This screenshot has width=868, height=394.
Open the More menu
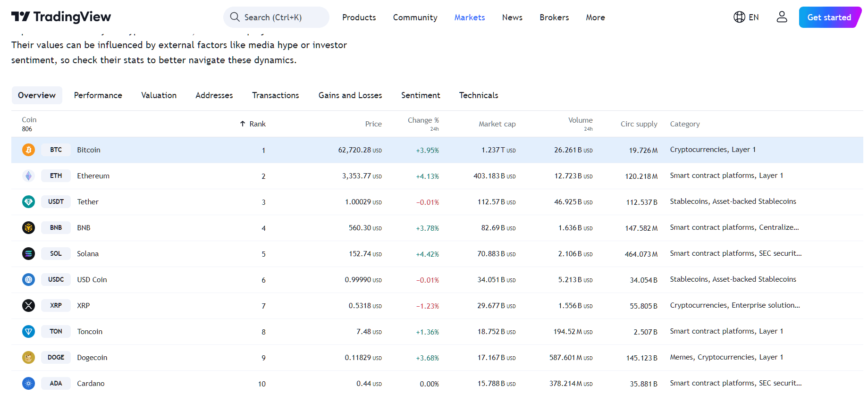pyautogui.click(x=595, y=17)
